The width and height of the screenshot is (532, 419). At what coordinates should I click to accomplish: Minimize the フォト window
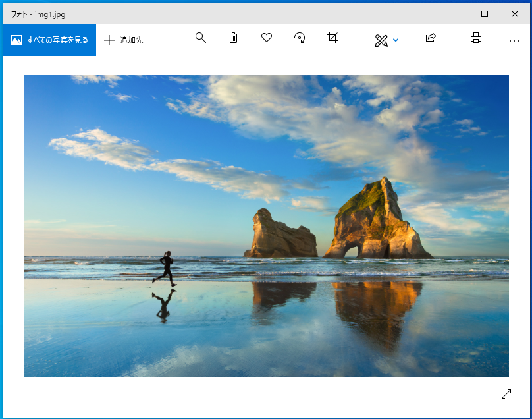tap(454, 14)
